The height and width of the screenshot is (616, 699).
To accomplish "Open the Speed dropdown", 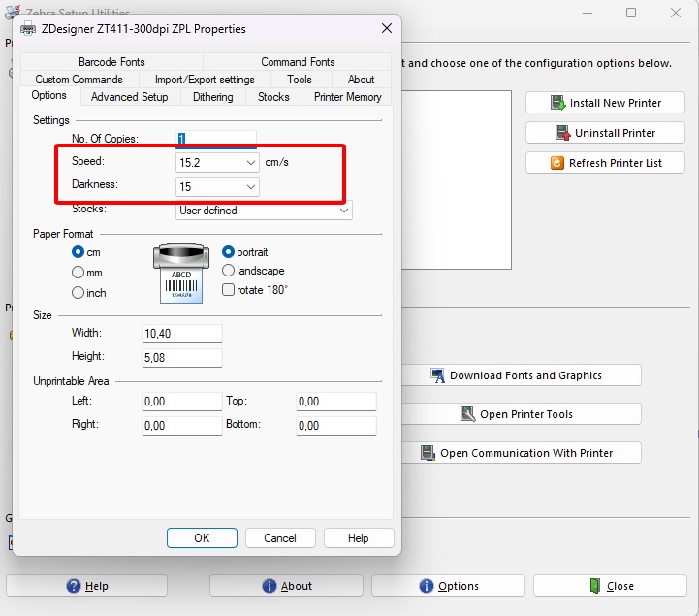I will click(251, 163).
